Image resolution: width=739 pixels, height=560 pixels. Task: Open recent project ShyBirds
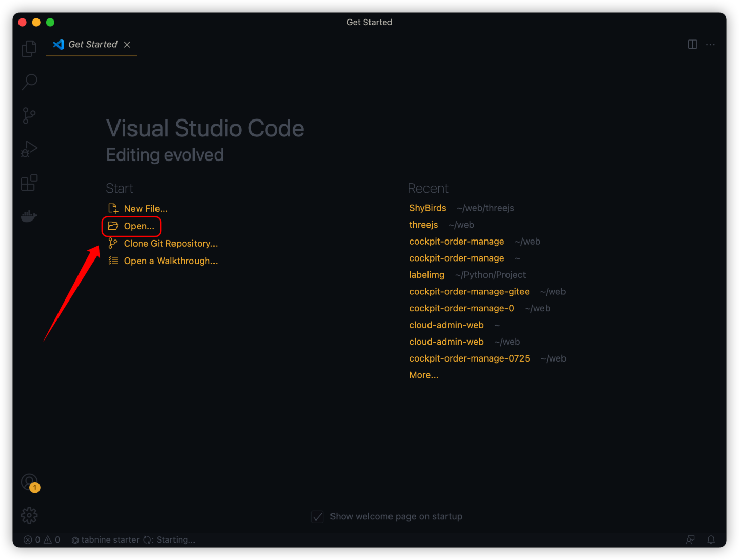point(427,208)
